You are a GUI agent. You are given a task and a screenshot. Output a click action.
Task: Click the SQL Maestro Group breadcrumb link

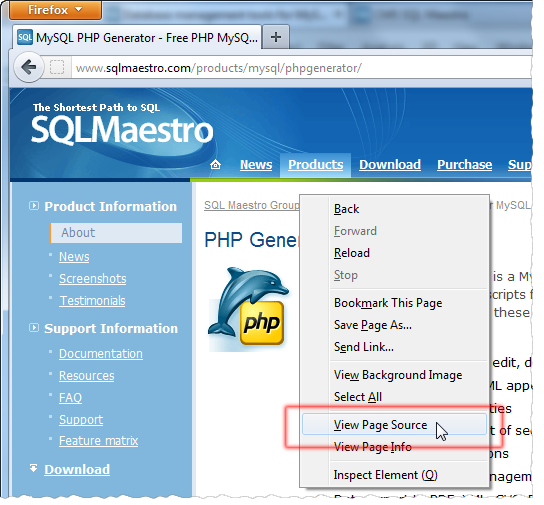(252, 205)
